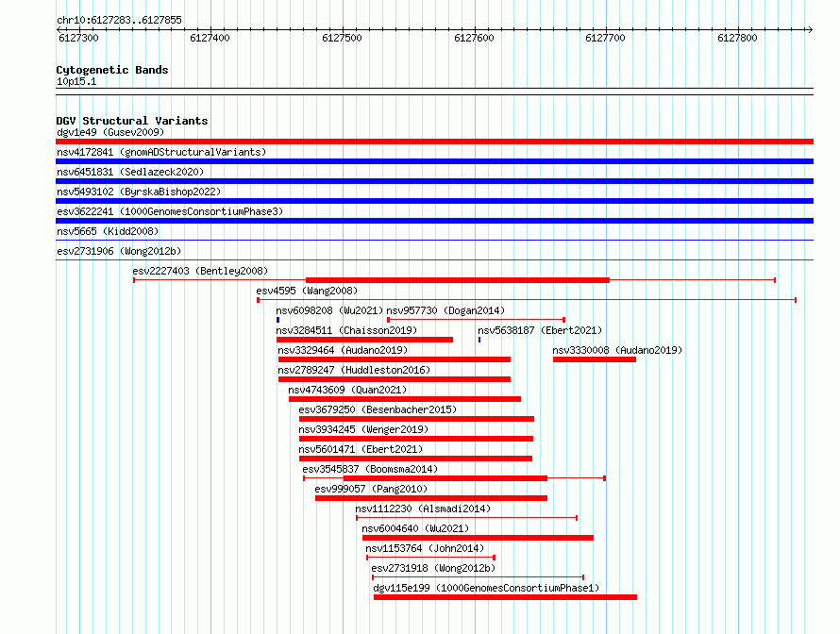This screenshot has height=634, width=840.
Task: Click the red esv3679250 variant bar
Action: (x=417, y=419)
